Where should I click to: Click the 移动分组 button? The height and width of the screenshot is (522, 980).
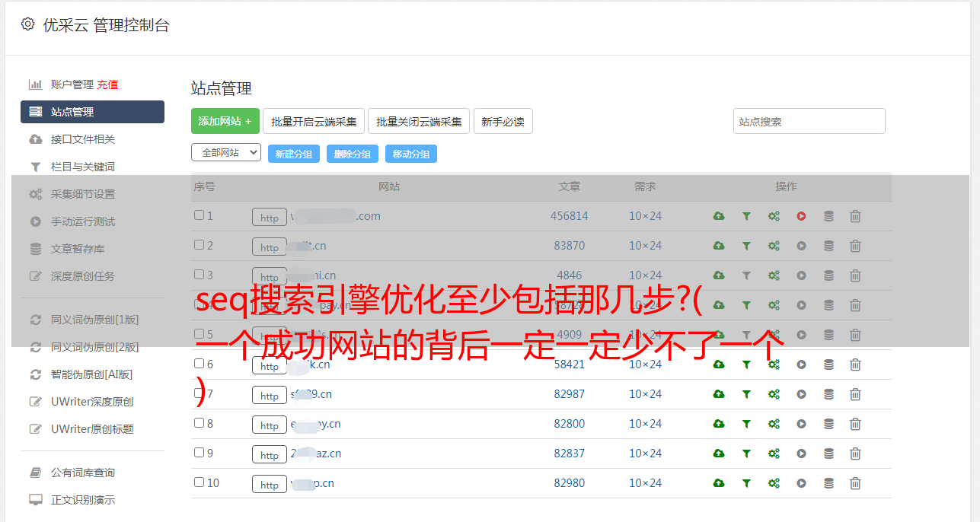coord(411,154)
